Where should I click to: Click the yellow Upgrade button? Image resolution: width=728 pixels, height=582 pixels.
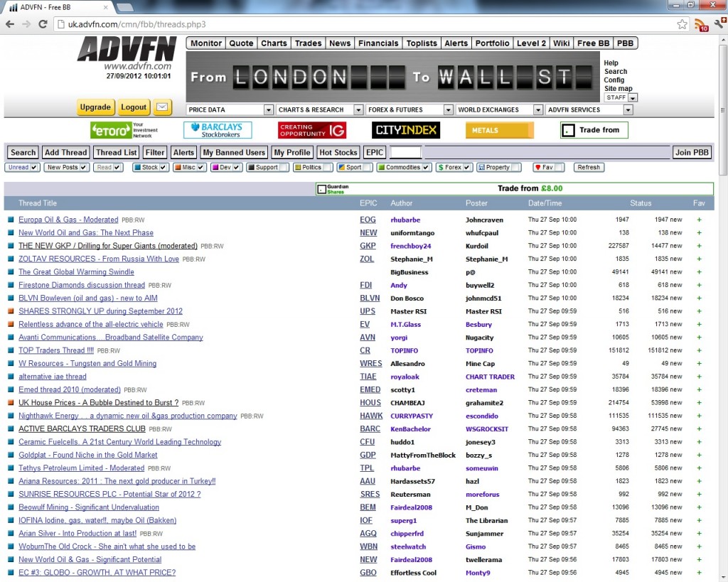coord(95,107)
